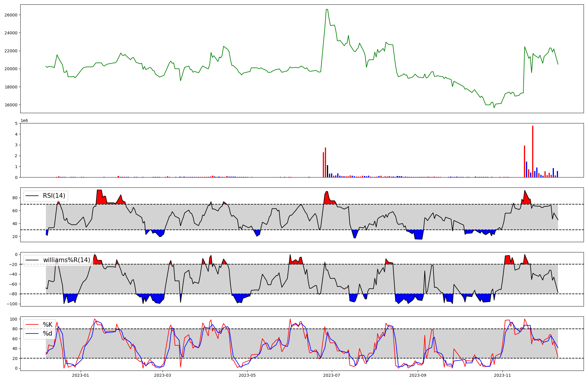Click the blue %d legend entry
588x382 pixels.
pos(47,334)
